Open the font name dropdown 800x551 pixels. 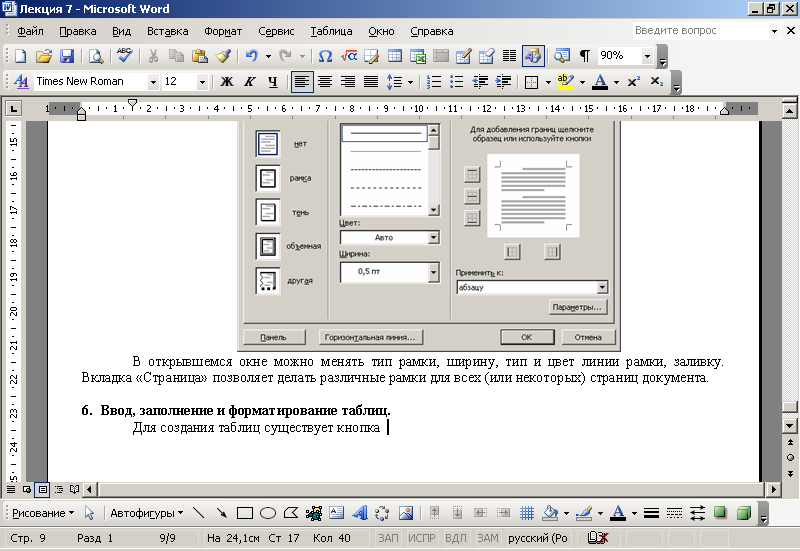point(153,82)
